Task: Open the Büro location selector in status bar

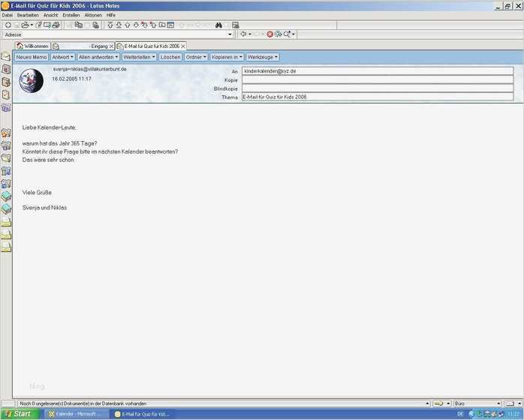Action: 477,403
